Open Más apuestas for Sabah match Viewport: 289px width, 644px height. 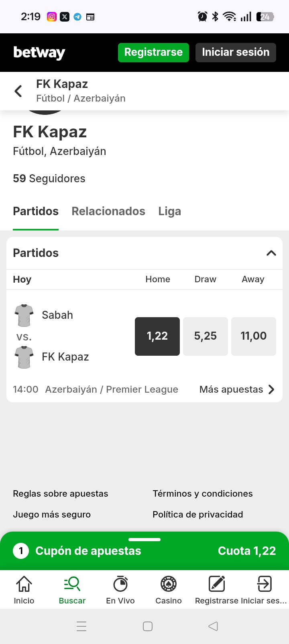point(237,389)
